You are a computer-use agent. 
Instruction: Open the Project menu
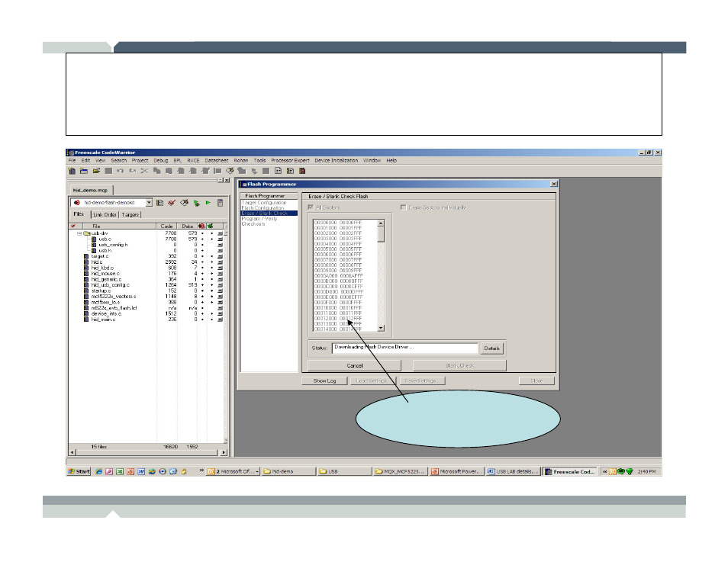point(140,160)
